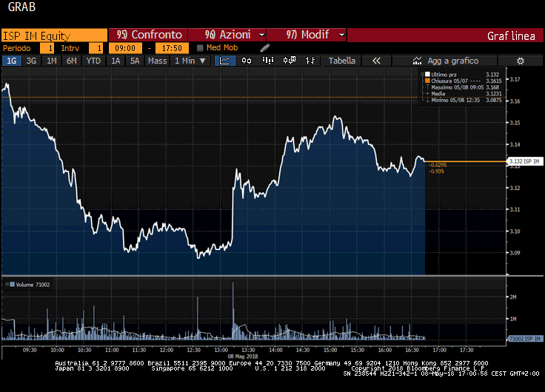This screenshot has width=545, height=392.
Task: Collapse the Volume legend toggle
Action: (x=6, y=284)
